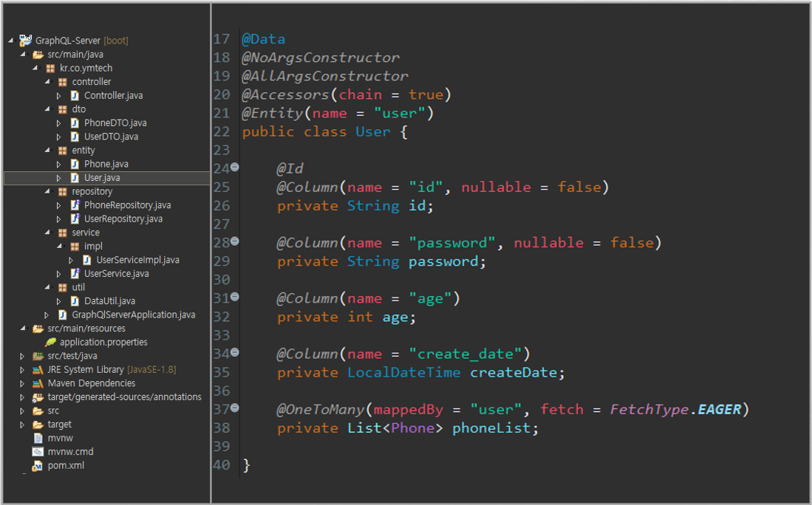Click the UserRepository.java interface icon
The width and height of the screenshot is (812, 505).
75,219
